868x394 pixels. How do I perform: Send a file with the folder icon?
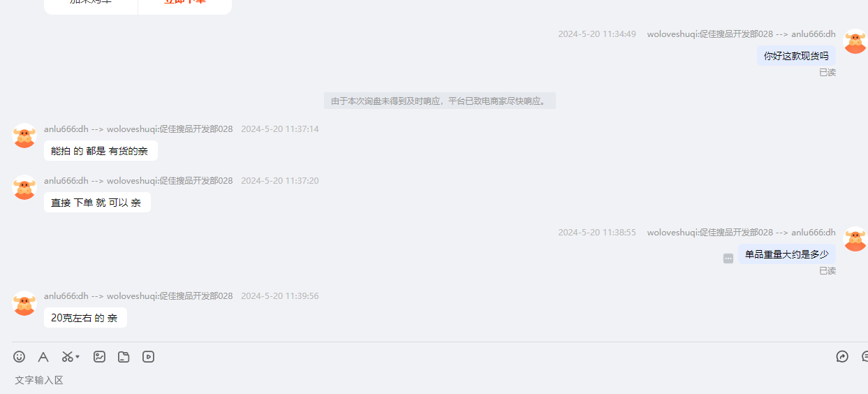124,356
